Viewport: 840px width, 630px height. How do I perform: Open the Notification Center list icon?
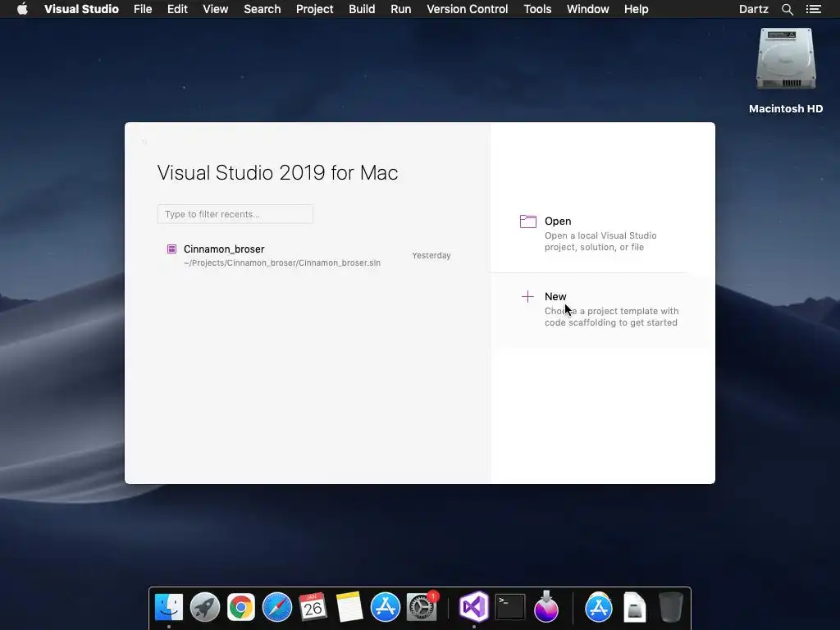click(813, 9)
